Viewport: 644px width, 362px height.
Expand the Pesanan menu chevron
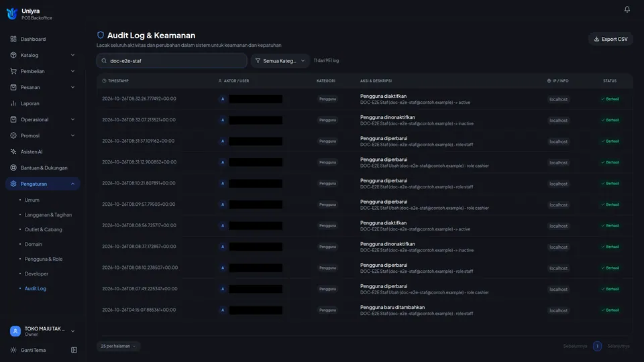[x=72, y=87]
